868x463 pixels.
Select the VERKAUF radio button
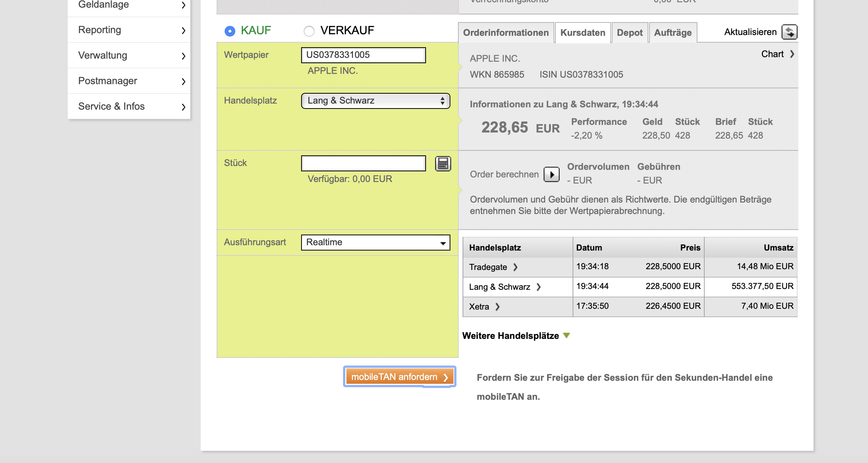(309, 31)
